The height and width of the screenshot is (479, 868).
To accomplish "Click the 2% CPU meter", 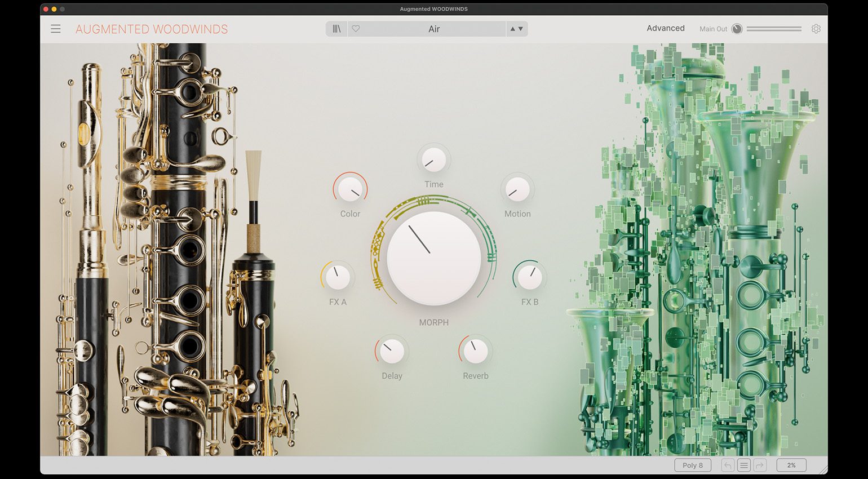I will (x=791, y=465).
